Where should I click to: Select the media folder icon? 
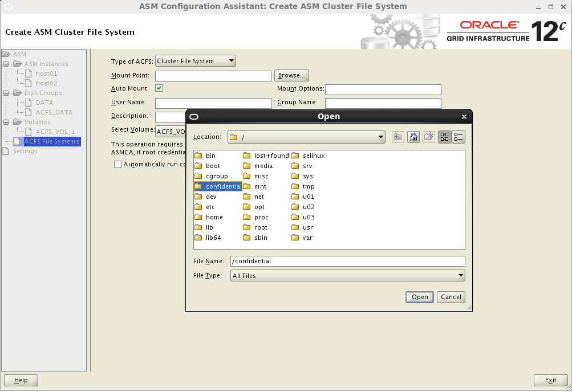[x=247, y=166]
